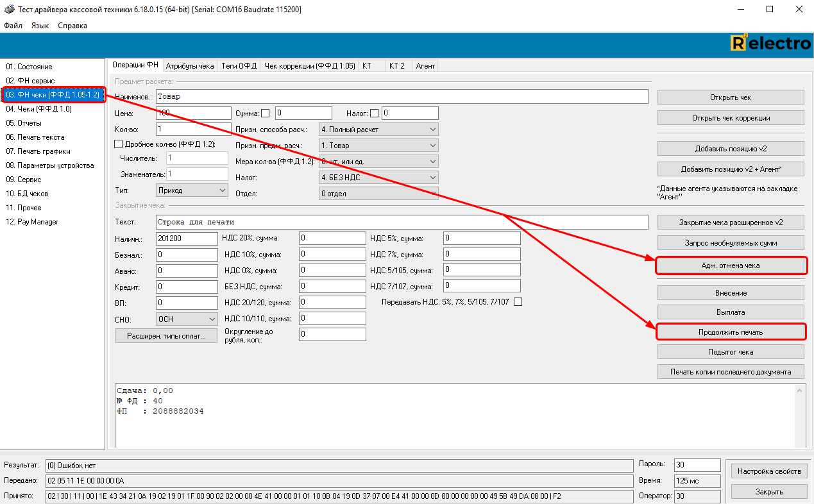This screenshot has width=814, height=504.
Task: Open the Файл menu
Action: pos(13,26)
